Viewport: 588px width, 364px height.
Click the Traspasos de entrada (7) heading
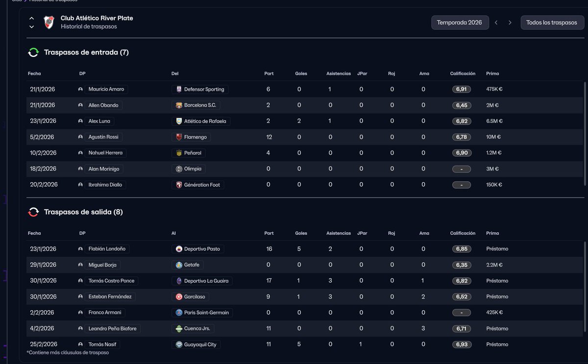pos(86,52)
